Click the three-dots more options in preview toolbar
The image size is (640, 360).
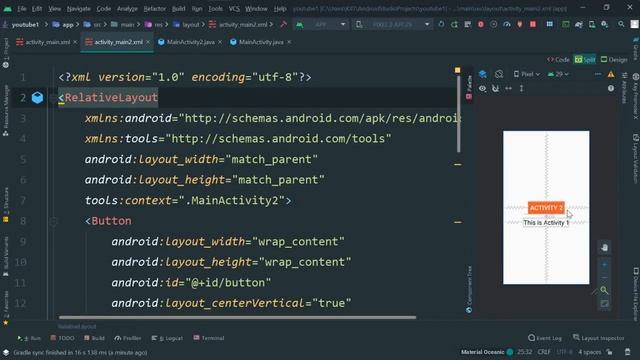(x=598, y=74)
